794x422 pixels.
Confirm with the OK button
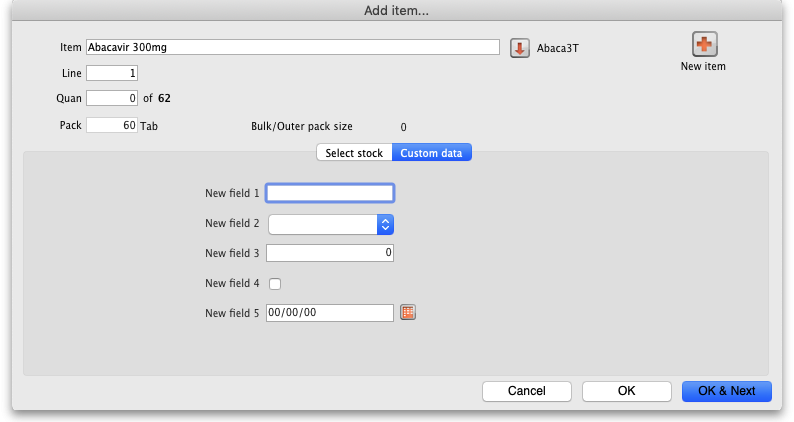coord(626,391)
